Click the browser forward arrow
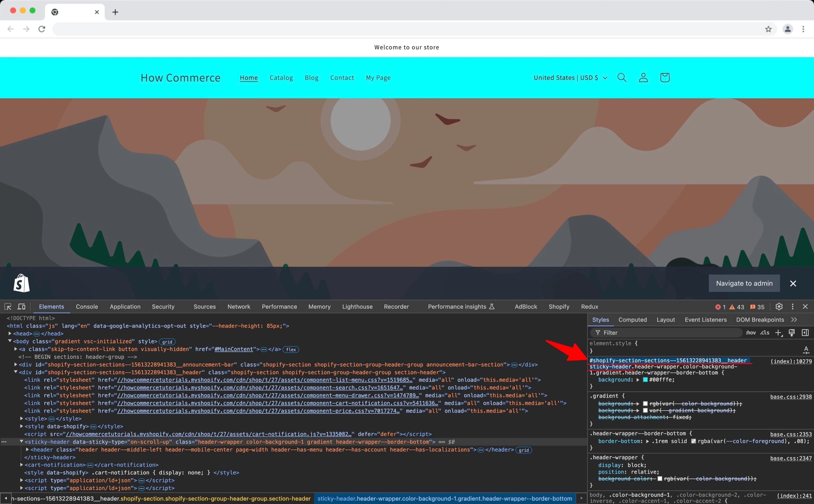The width and height of the screenshot is (814, 504). (x=26, y=29)
